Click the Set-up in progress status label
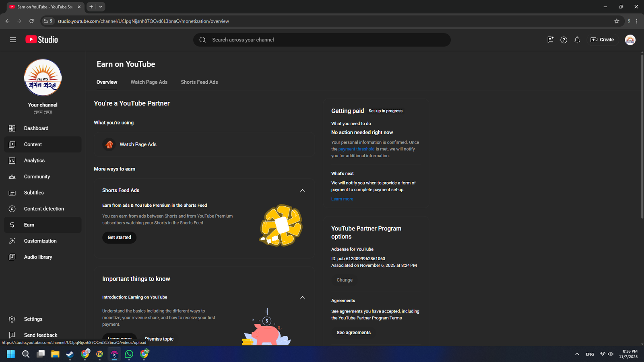 [386, 111]
